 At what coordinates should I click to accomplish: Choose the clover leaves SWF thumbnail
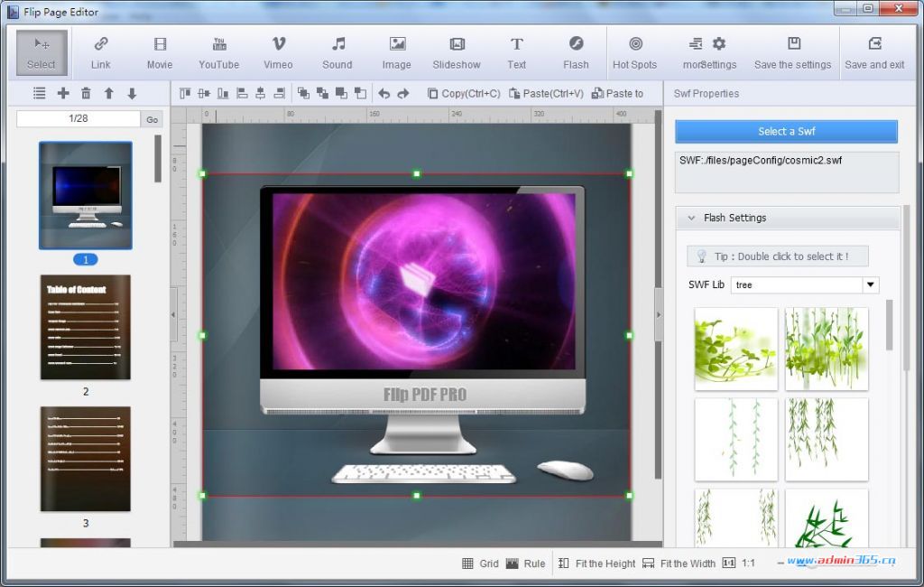[x=736, y=349]
